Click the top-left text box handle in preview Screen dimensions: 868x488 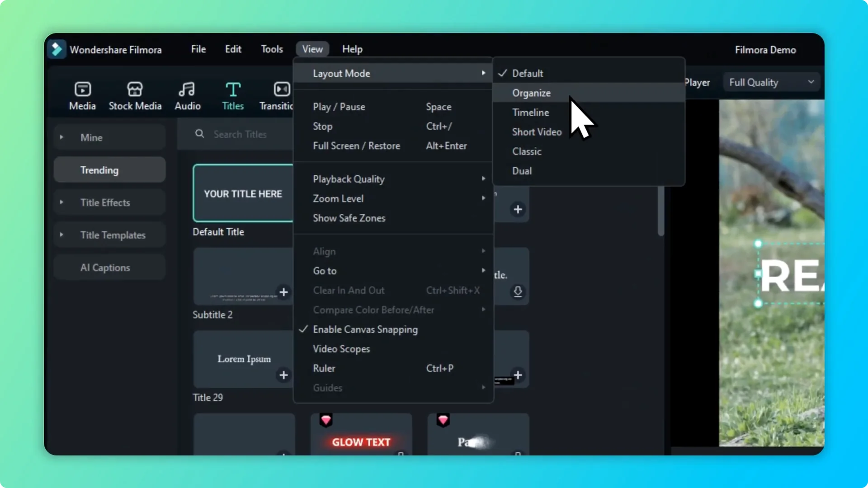coord(758,244)
